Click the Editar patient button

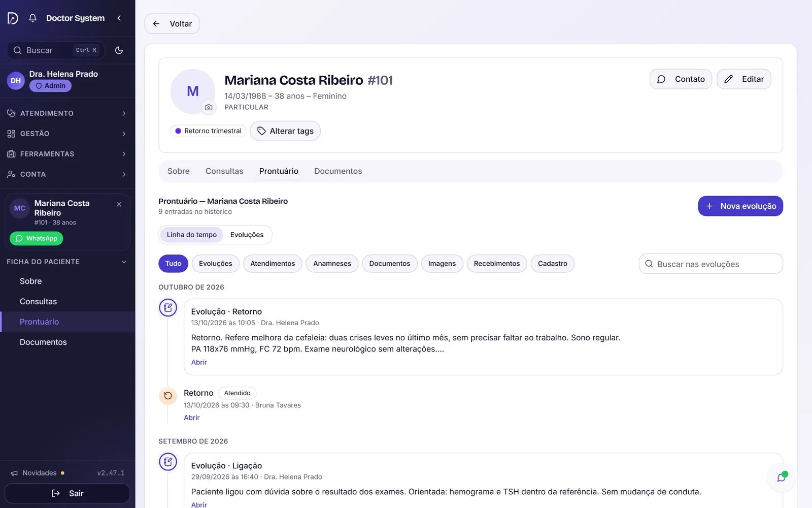pyautogui.click(x=744, y=79)
